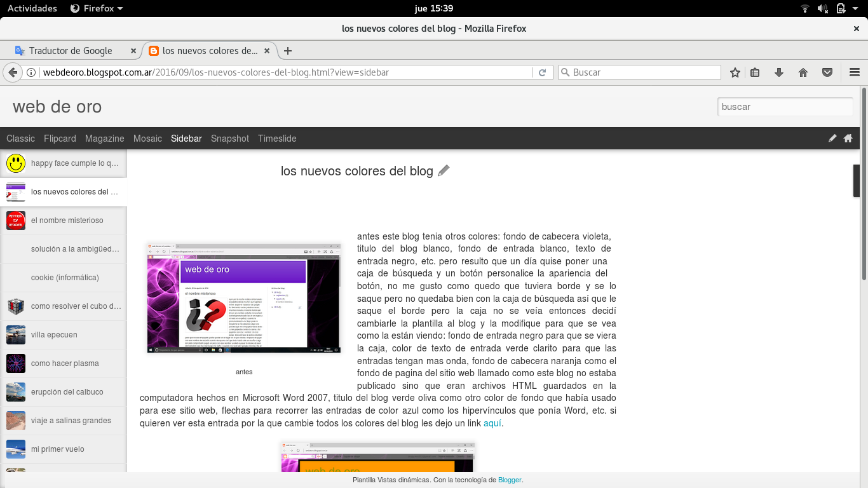Switch blog view to Timeslide
Viewport: 868px width, 488px height.
pyautogui.click(x=277, y=138)
